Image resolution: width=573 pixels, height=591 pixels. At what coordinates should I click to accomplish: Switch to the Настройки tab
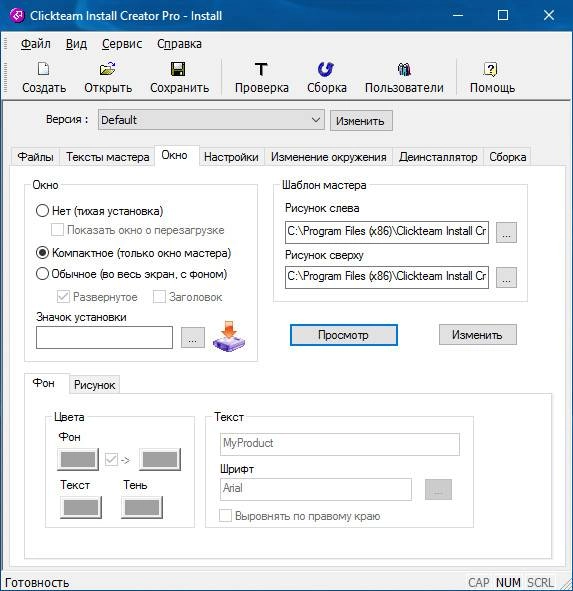[231, 157]
